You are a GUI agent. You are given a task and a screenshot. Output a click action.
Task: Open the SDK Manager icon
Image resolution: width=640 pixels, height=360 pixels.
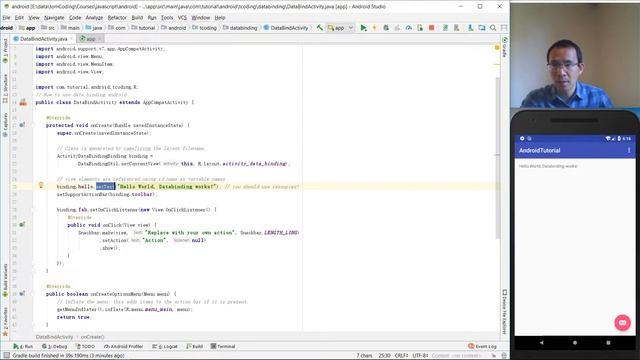[x=457, y=28]
